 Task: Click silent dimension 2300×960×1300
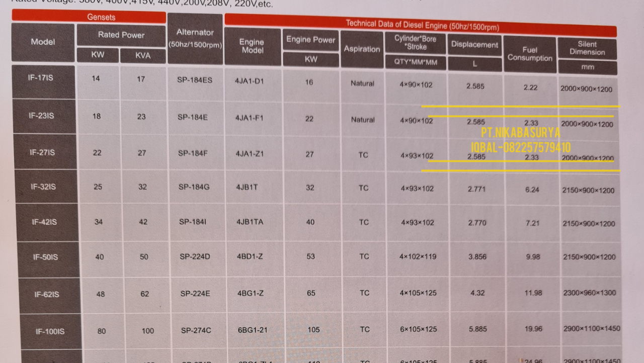590,293
